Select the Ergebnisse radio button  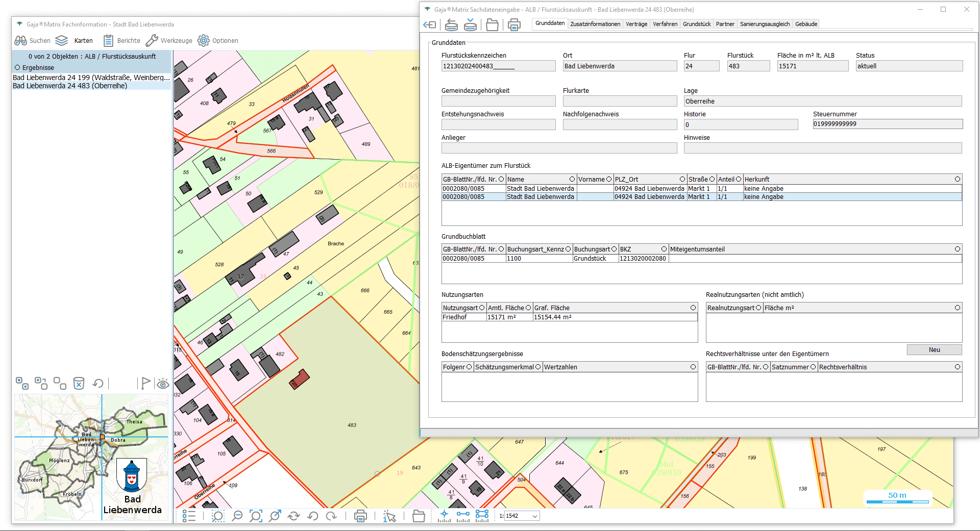coord(17,68)
